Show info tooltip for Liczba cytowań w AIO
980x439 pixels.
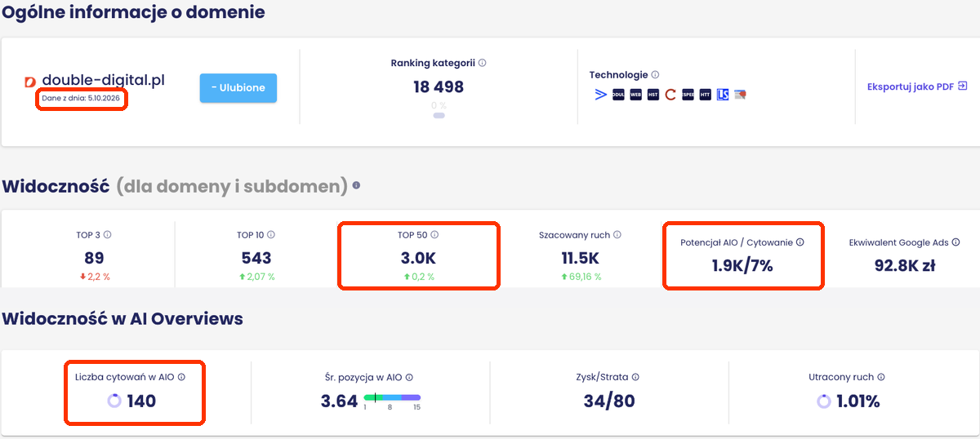pyautogui.click(x=181, y=377)
